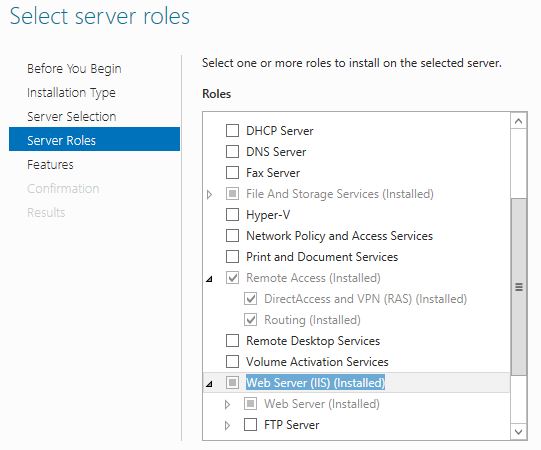Tick Print and Document Services checkbox
Screen dimensions: 541x450
[x=232, y=257]
